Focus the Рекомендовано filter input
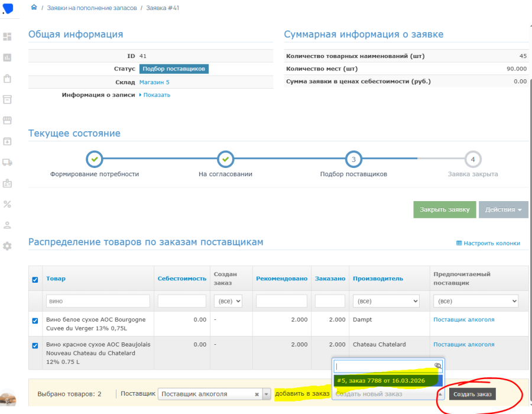Screen dimensions: 532x414 [x=281, y=301]
